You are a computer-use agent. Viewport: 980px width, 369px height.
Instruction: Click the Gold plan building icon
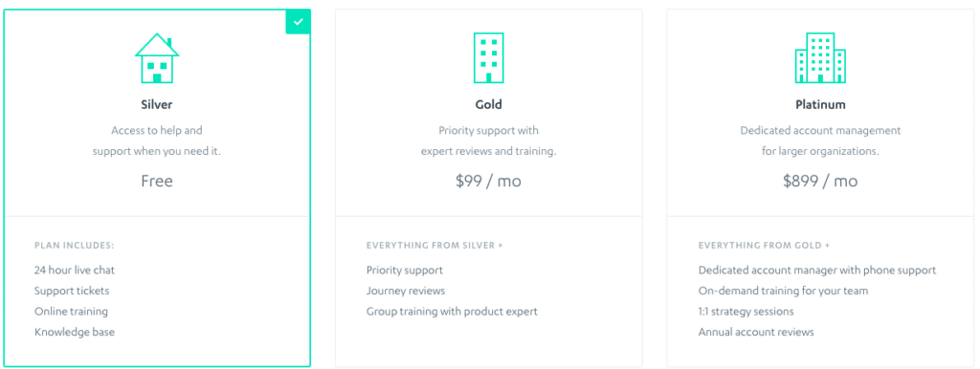click(488, 58)
